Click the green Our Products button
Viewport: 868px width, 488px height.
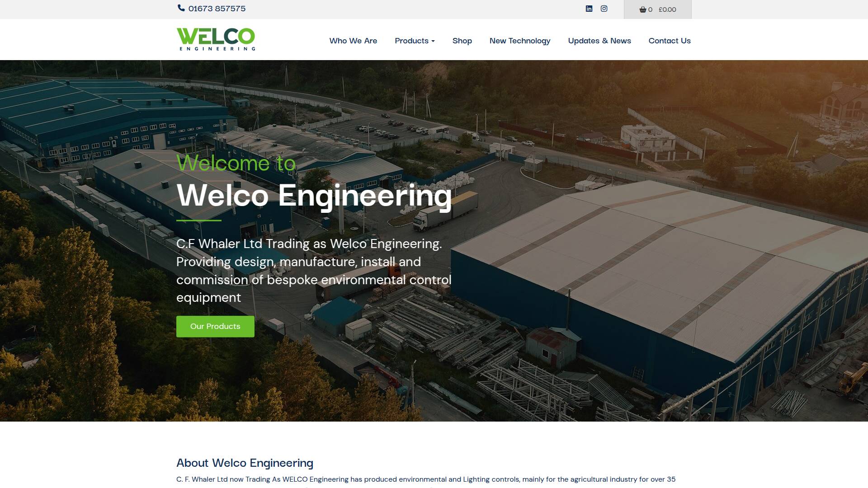(x=215, y=326)
